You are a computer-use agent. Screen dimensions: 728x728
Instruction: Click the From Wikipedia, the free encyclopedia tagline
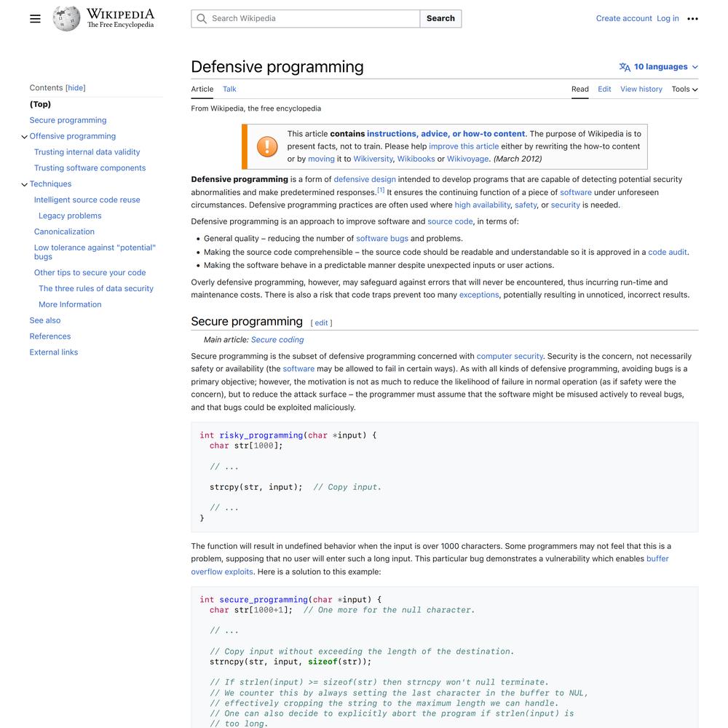tap(256, 108)
